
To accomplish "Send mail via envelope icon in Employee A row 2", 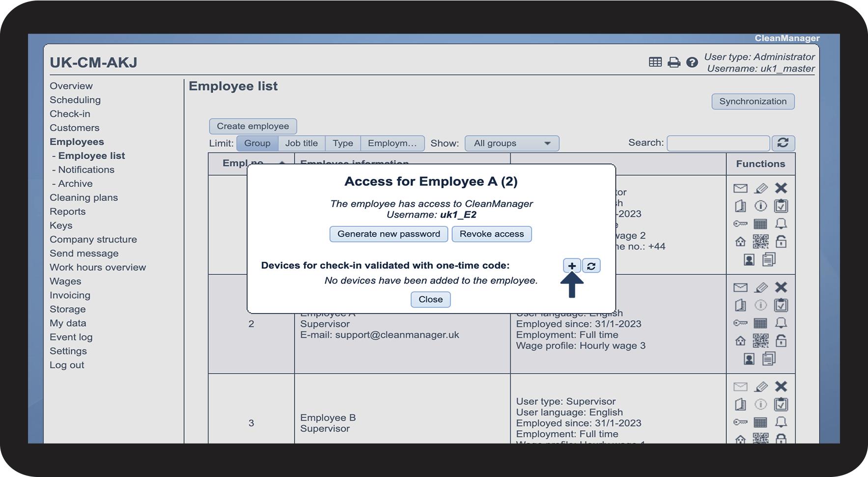I will click(x=740, y=287).
